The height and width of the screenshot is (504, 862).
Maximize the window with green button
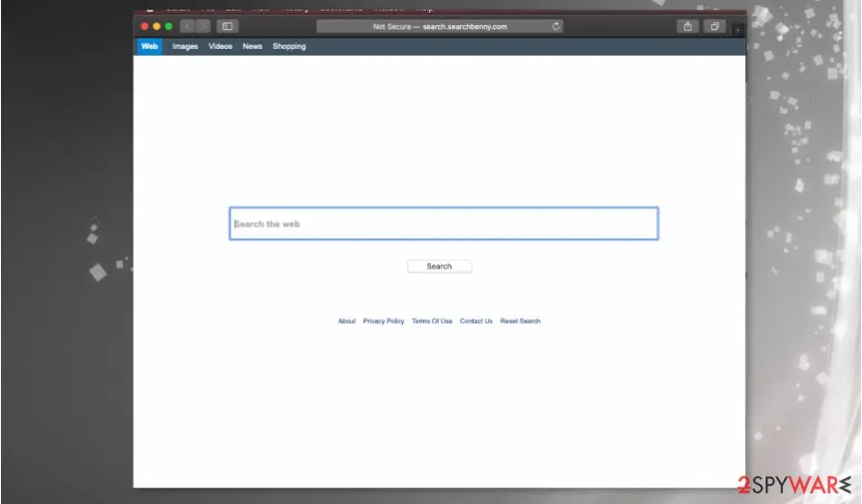(x=169, y=26)
